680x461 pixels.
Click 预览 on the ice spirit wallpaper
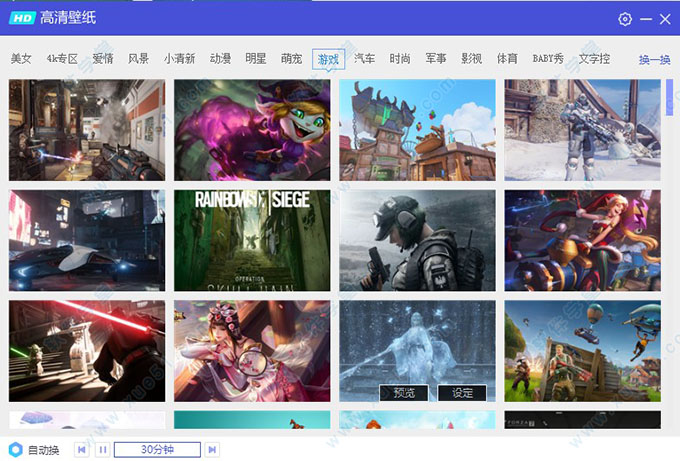coord(404,393)
